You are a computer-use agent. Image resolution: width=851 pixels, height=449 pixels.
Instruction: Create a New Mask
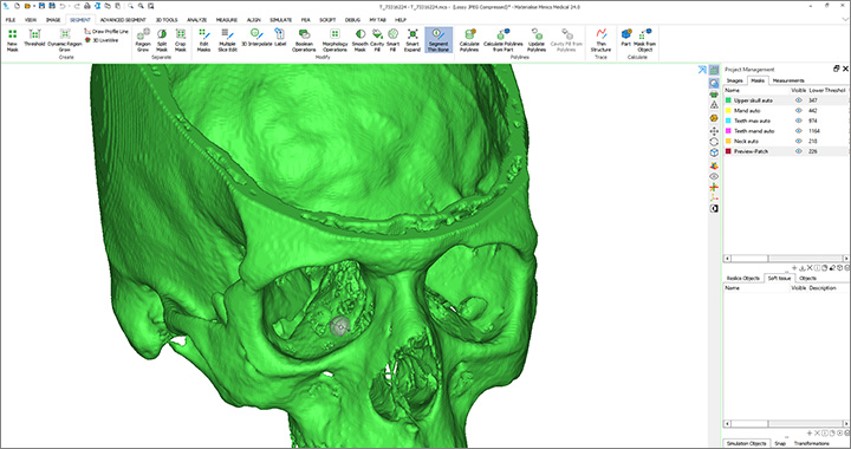click(x=12, y=40)
